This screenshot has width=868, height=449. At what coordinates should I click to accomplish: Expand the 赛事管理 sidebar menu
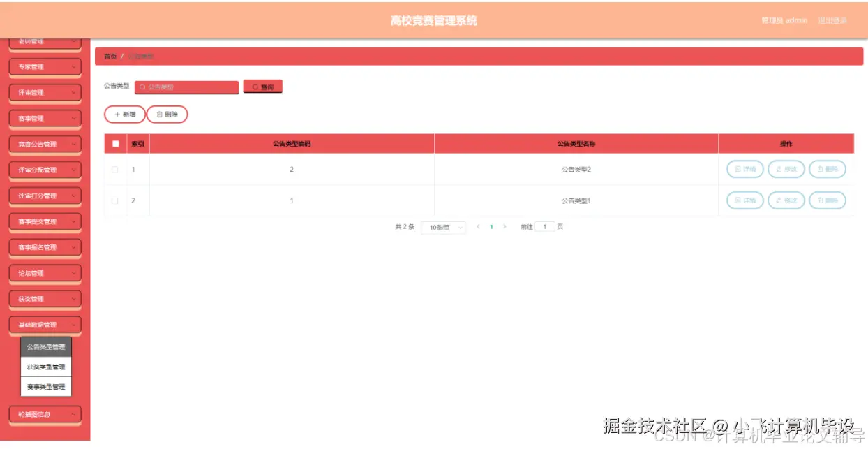[45, 119]
